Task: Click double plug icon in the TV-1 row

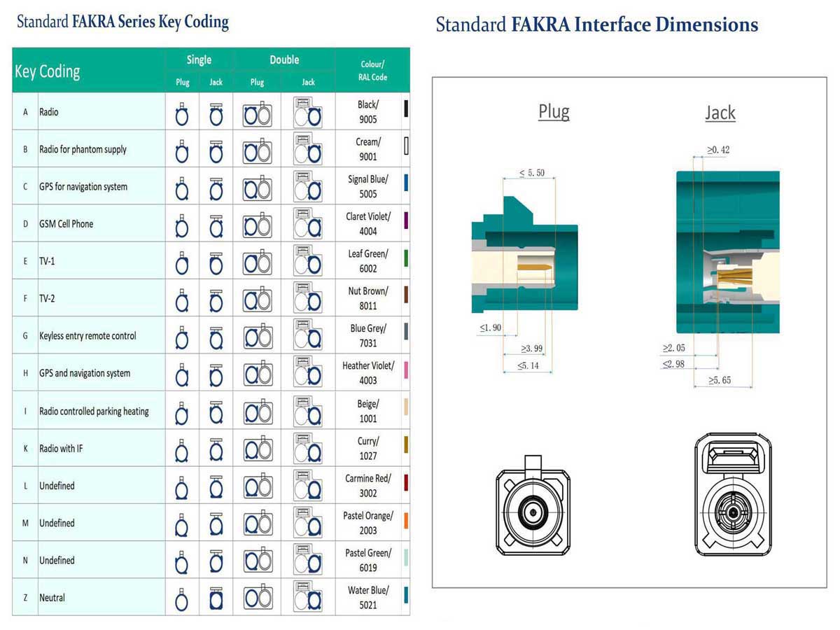Action: point(257,263)
